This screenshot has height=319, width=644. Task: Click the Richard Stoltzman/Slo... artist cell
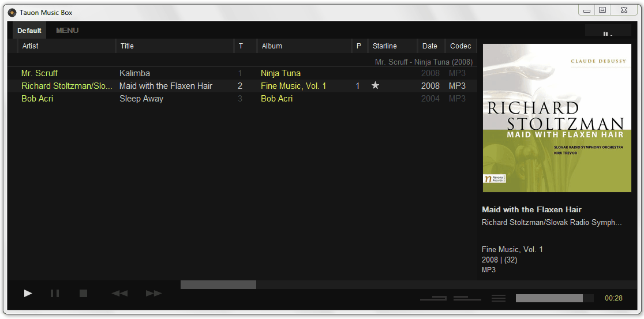pos(67,86)
